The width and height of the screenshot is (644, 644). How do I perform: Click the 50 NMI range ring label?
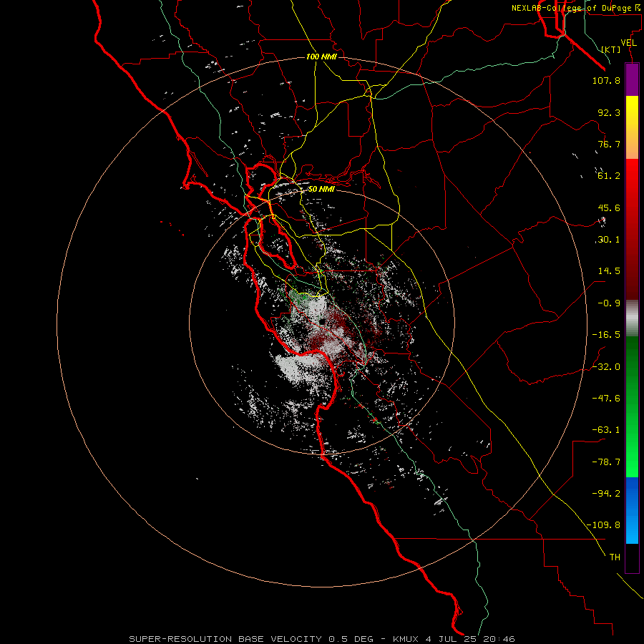tap(321, 189)
